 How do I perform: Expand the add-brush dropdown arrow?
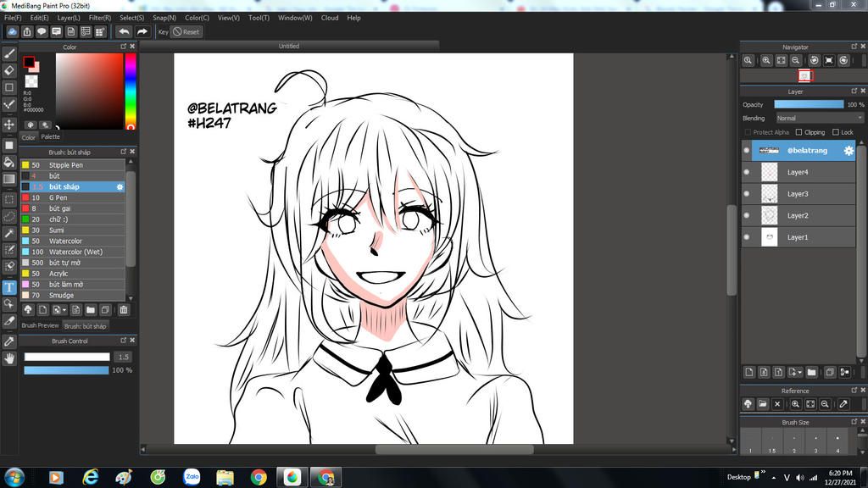[x=64, y=310]
